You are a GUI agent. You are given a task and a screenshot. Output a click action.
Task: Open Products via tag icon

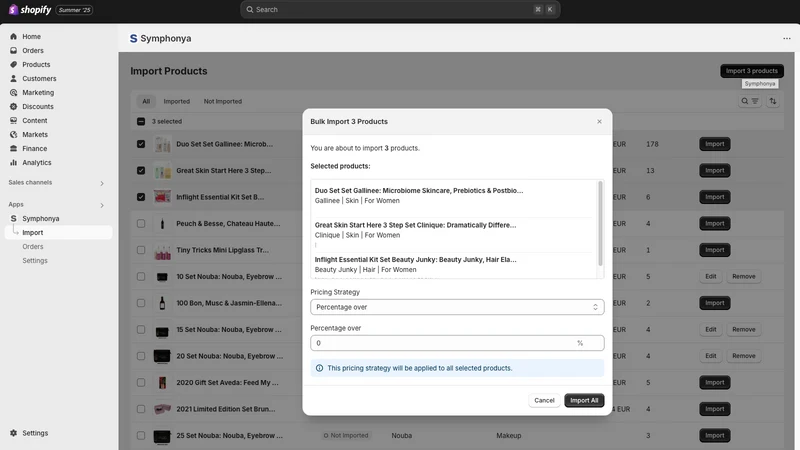[x=13, y=64]
